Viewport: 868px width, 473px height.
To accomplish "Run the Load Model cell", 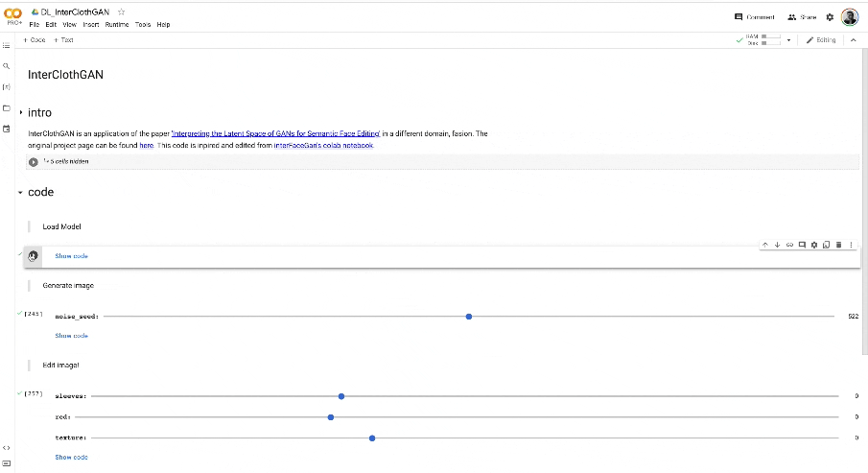I will [x=34, y=256].
